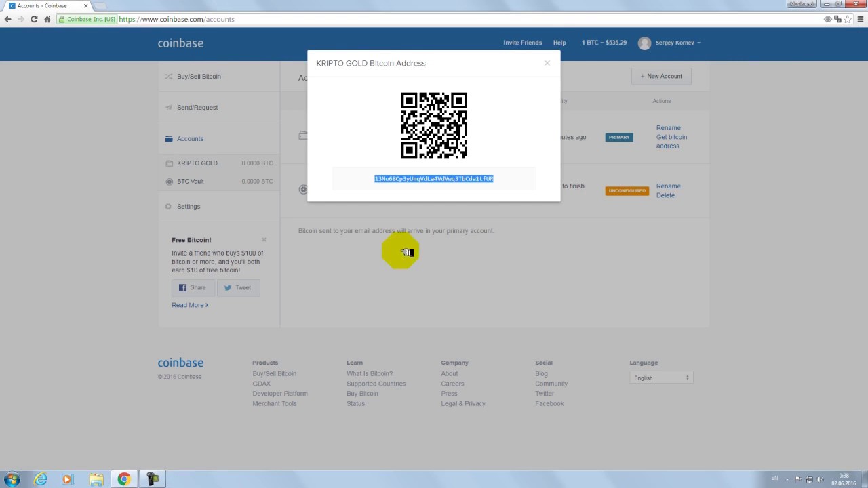Open Internet Explorer from the taskbar
The image size is (868, 488).
41,479
